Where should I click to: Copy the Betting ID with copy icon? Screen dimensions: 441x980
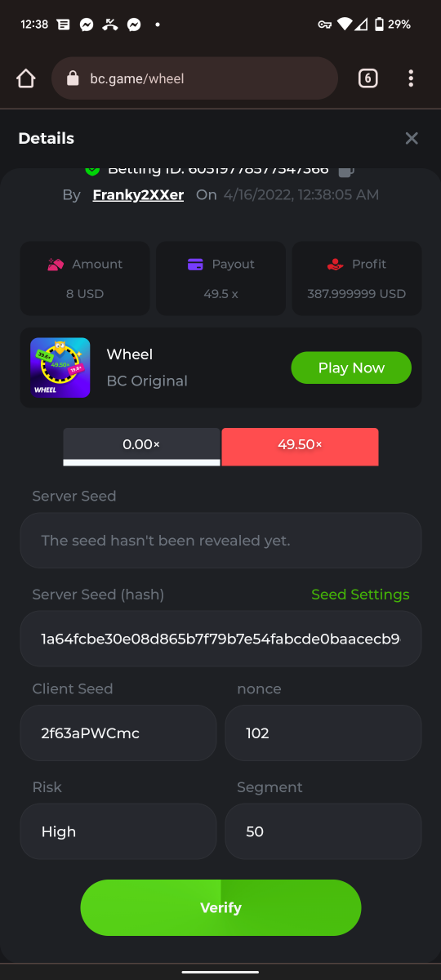click(x=345, y=171)
